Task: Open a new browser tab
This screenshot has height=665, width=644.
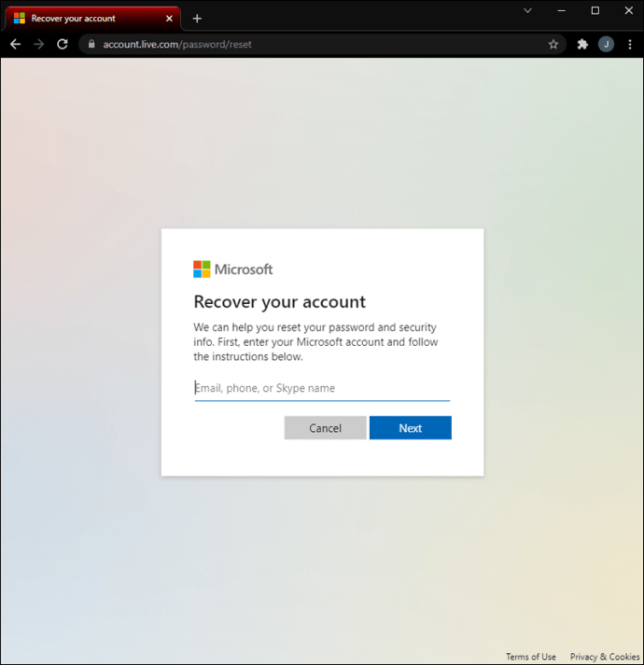Action: [x=197, y=19]
